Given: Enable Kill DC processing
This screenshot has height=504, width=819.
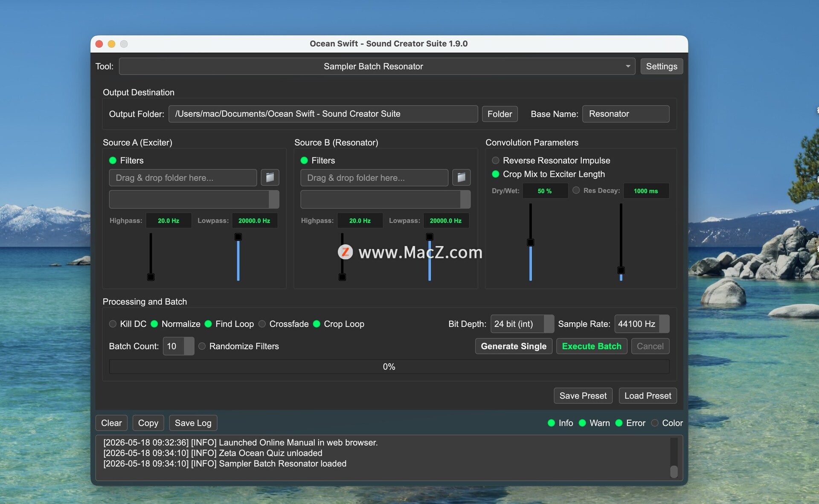Looking at the screenshot, I should tap(113, 324).
